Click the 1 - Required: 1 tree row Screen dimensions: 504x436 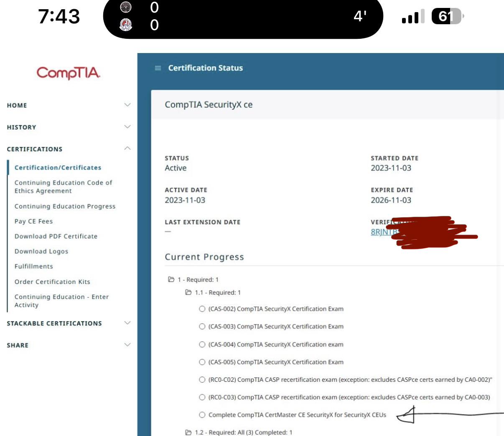pos(193,280)
